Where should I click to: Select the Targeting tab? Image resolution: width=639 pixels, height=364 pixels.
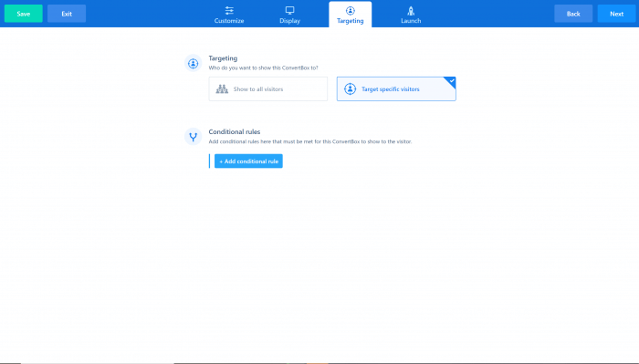(x=350, y=15)
